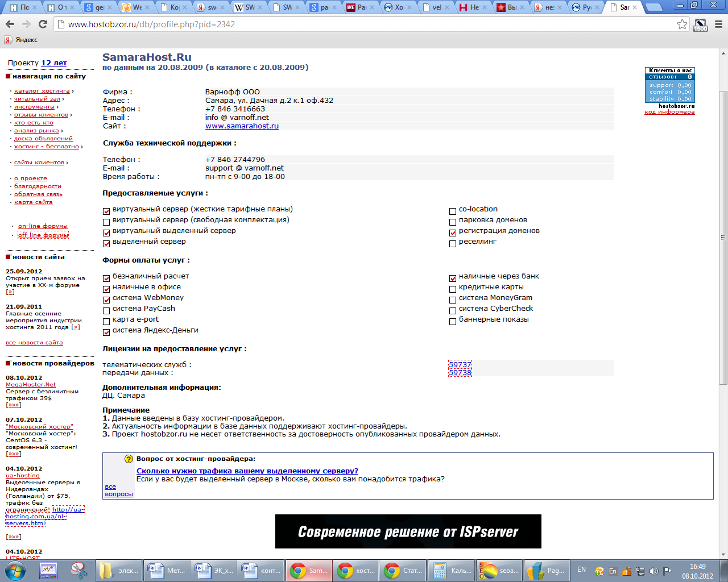Click the scrollbar down arrow

(x=723, y=554)
